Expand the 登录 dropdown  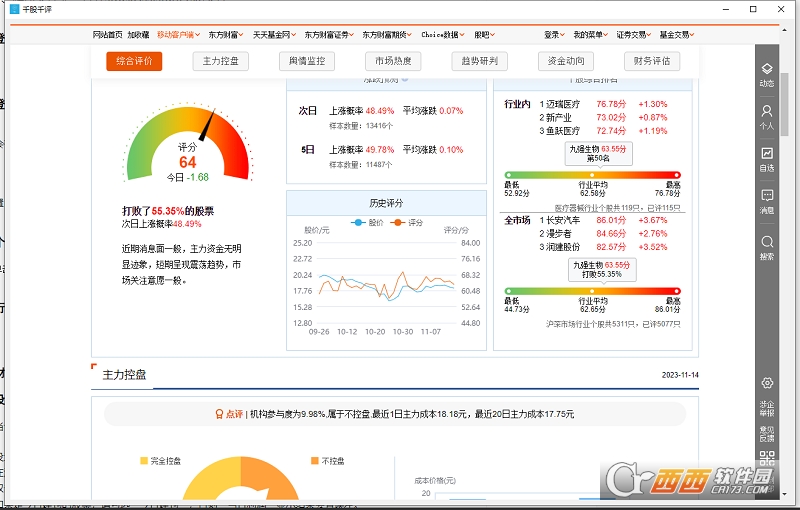[x=554, y=35]
